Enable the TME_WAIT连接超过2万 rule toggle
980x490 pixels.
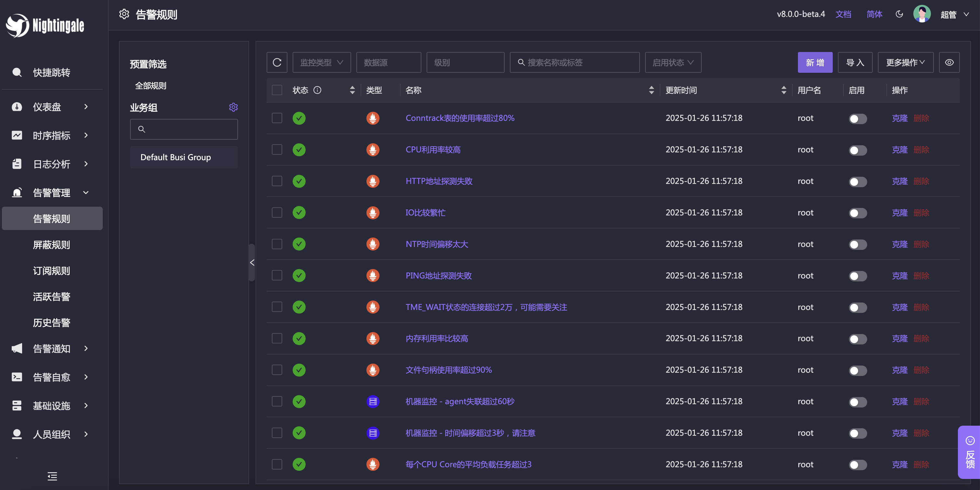point(857,307)
